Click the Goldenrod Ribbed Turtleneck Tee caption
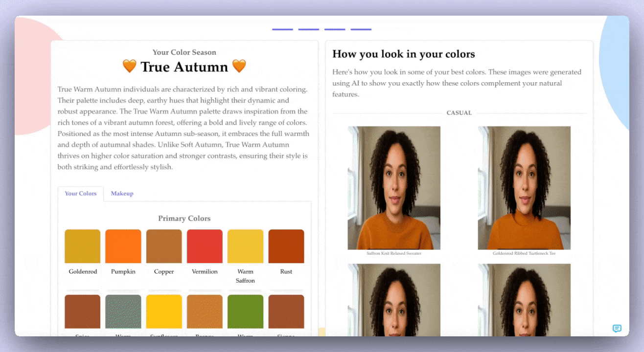 [x=524, y=254]
